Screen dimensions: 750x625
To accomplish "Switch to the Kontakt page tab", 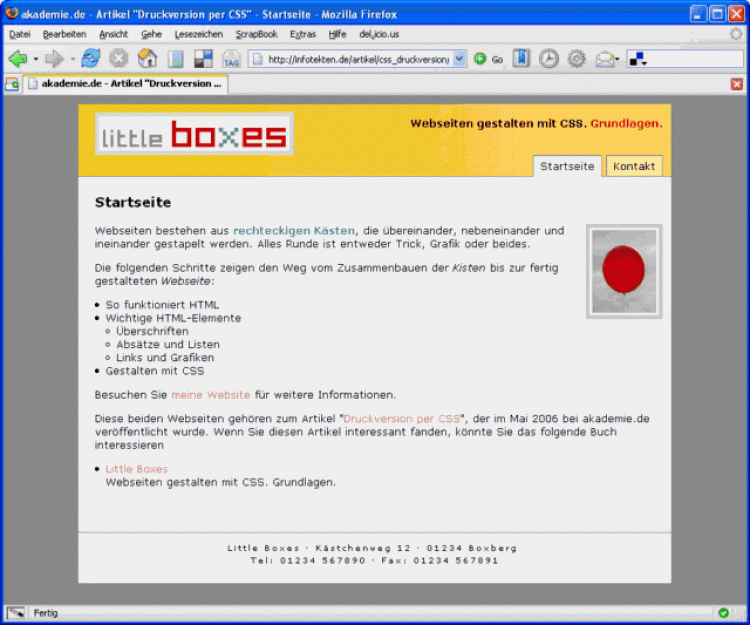I will (x=634, y=166).
